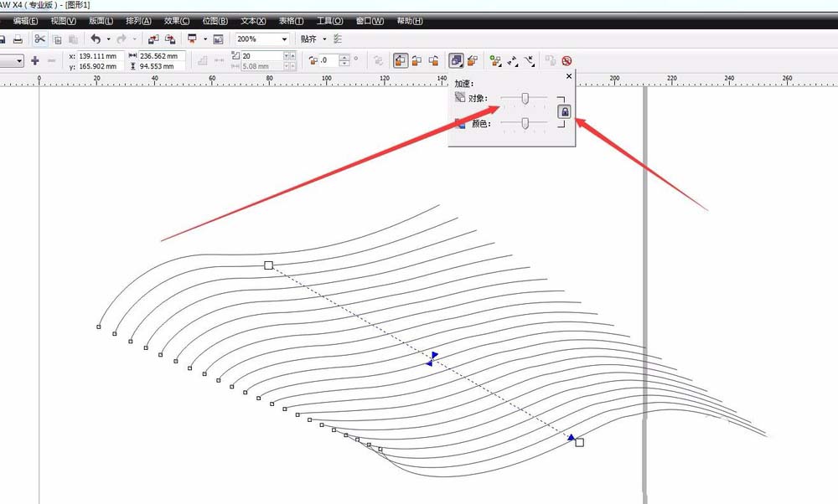Increase the blend direction angle with up arrow
The width and height of the screenshot is (838, 504).
coord(344,58)
